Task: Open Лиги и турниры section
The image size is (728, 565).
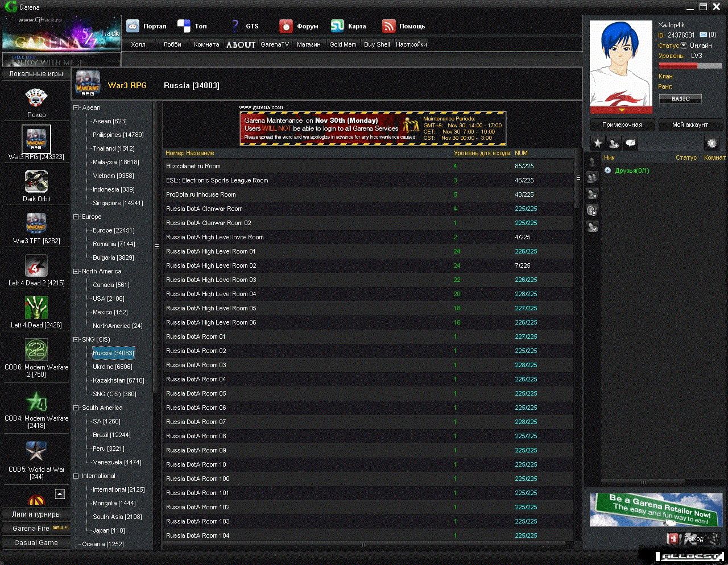Action: [x=36, y=514]
